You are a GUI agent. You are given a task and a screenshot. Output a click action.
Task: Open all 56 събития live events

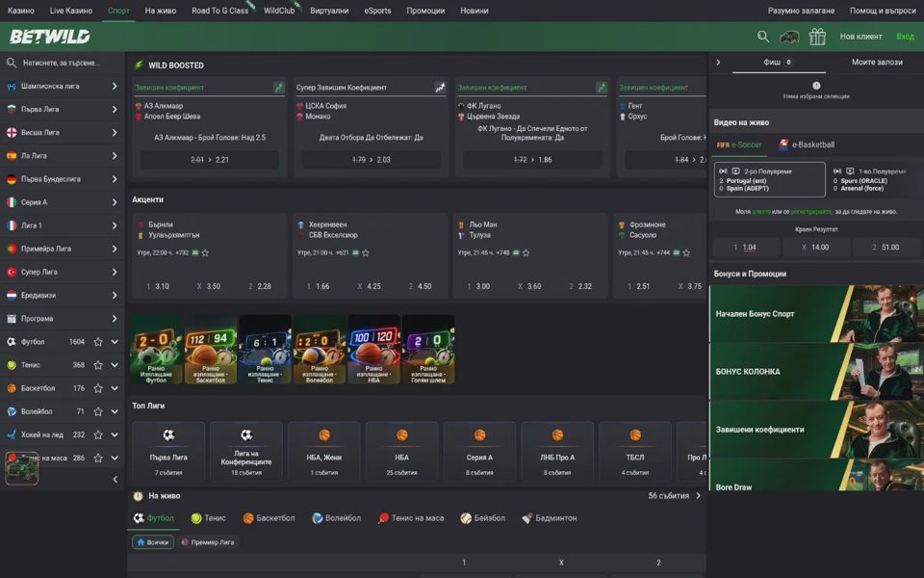pos(674,496)
